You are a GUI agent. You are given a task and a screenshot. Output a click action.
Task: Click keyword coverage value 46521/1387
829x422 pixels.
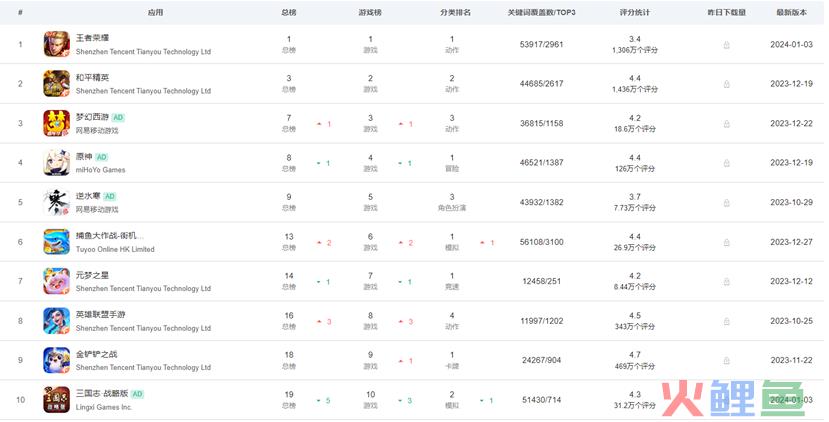[x=541, y=162]
